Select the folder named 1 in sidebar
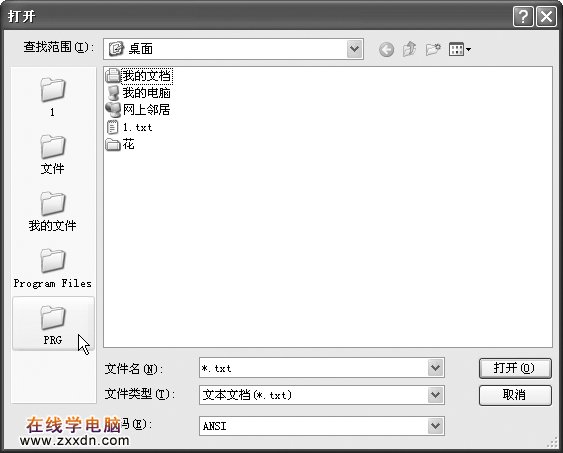The image size is (563, 453). pyautogui.click(x=52, y=97)
